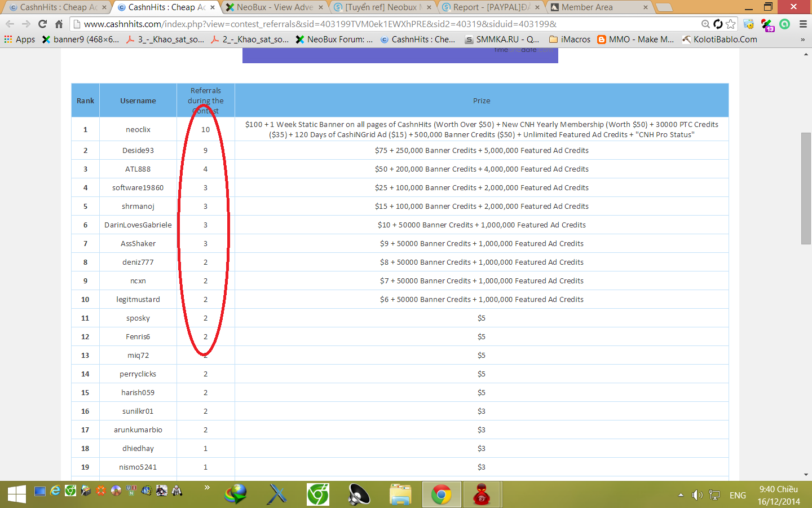Reload the current CashnHits page
This screenshot has height=508, width=812.
(x=42, y=24)
